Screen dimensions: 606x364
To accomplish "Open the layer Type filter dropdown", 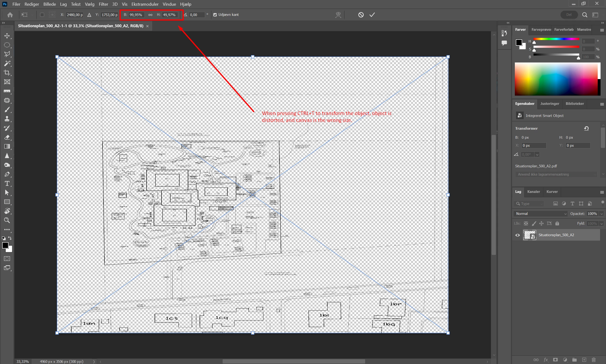I will coord(530,204).
